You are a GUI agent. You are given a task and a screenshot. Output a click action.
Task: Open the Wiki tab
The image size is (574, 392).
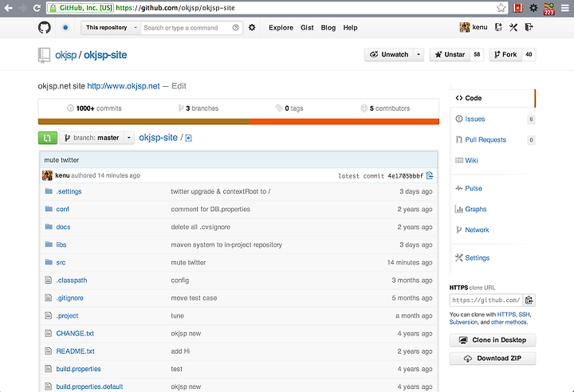click(471, 160)
